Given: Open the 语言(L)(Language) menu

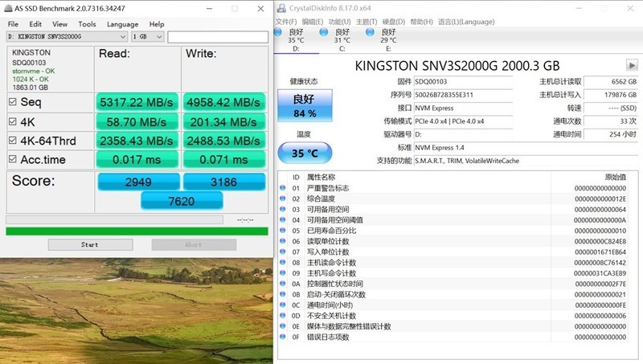Looking at the screenshot, I should [x=466, y=22].
